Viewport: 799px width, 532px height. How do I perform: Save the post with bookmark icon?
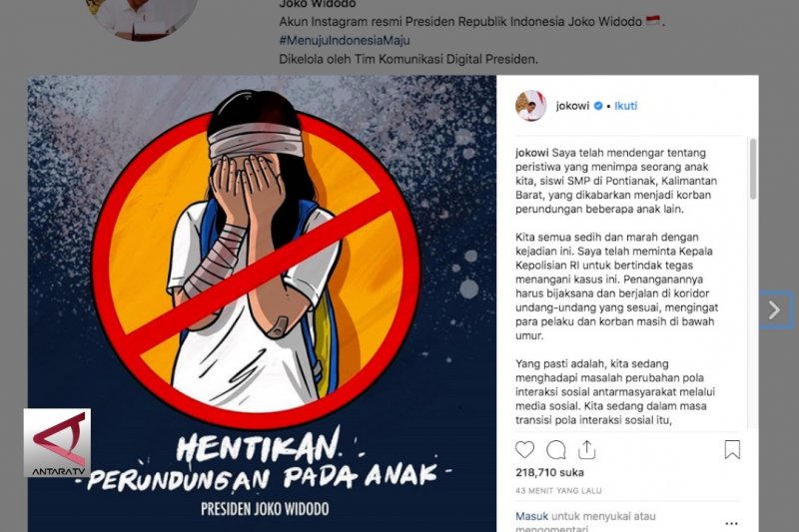732,449
